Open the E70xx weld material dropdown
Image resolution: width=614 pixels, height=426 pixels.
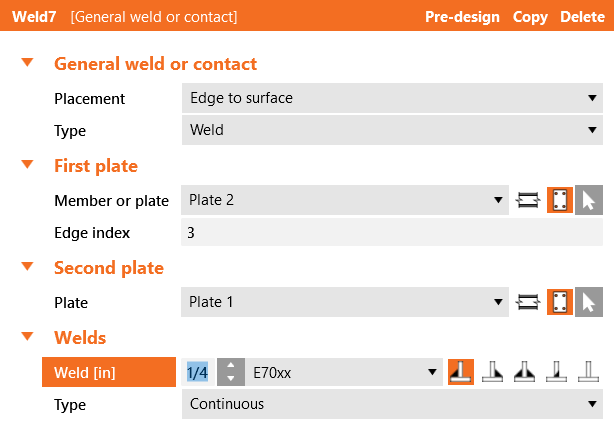(x=345, y=373)
